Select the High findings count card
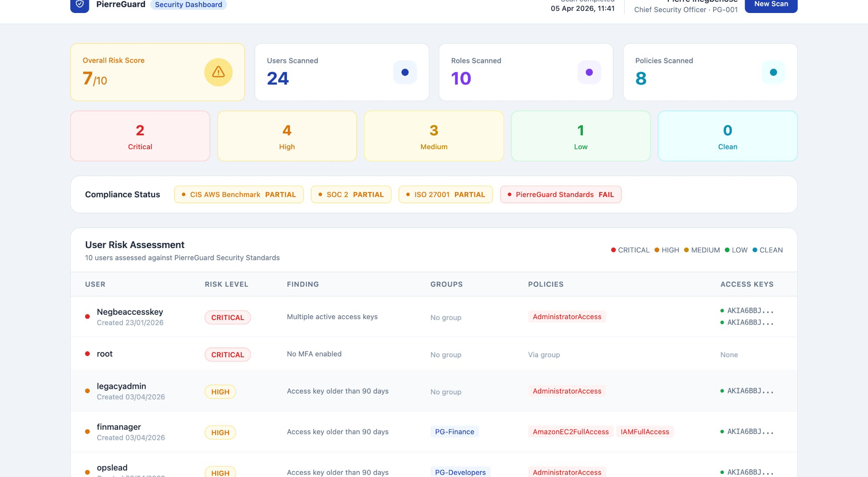This screenshot has height=477, width=868. pos(287,136)
